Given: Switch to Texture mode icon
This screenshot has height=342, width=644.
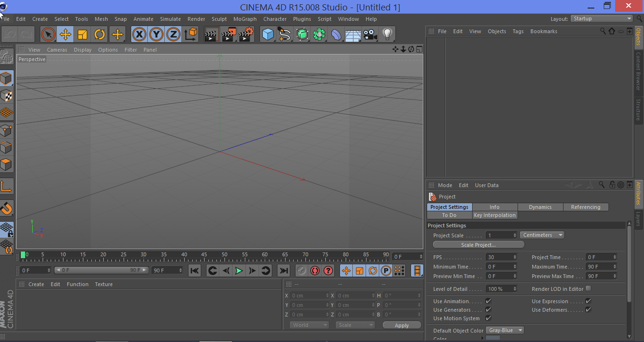Looking at the screenshot, I should (x=7, y=96).
